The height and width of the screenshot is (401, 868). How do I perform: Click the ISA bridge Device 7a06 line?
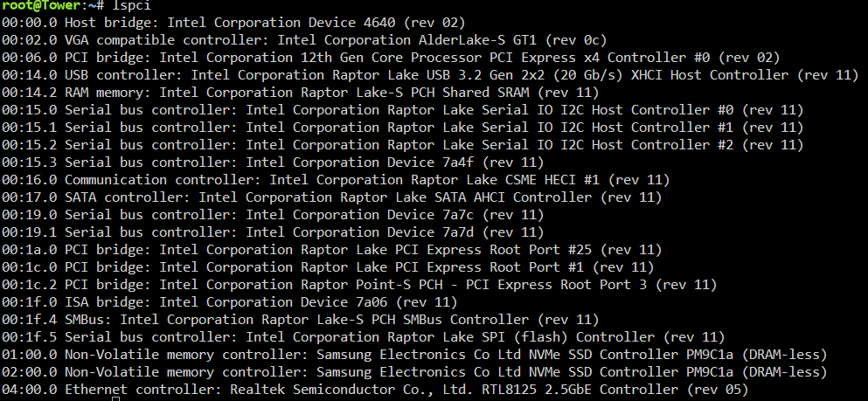(x=230, y=302)
